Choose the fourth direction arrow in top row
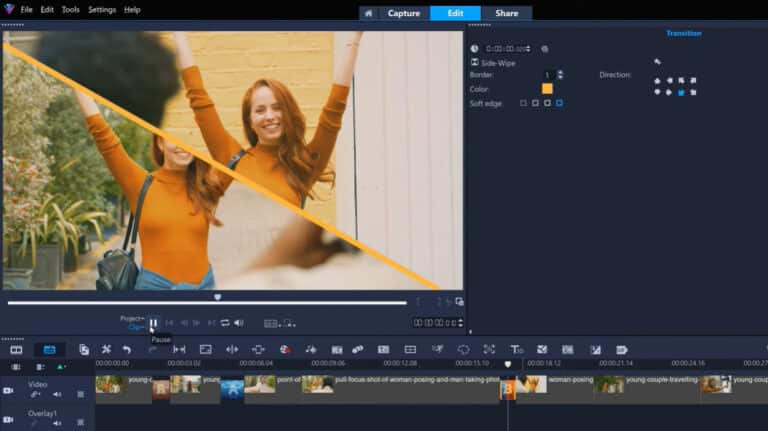The height and width of the screenshot is (431, 768). coord(693,81)
